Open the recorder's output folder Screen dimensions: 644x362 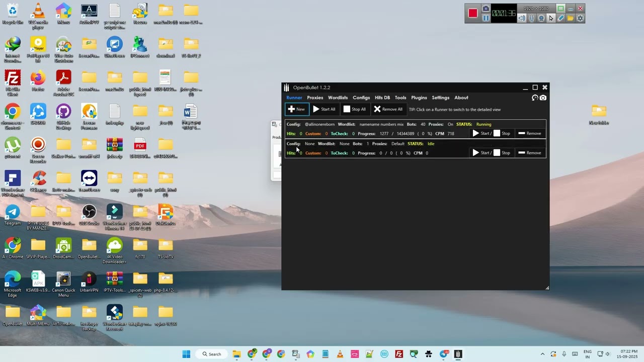click(571, 18)
